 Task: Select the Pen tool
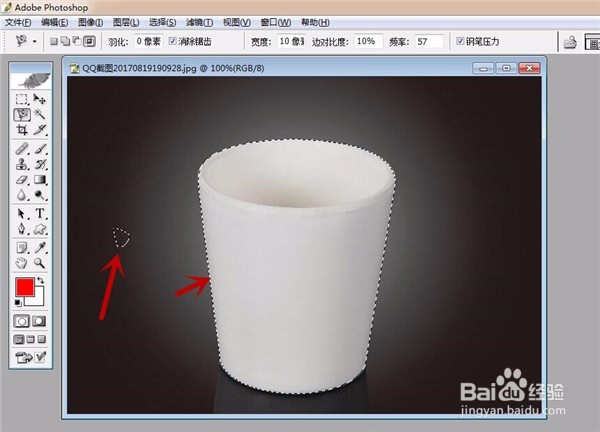[x=21, y=229]
